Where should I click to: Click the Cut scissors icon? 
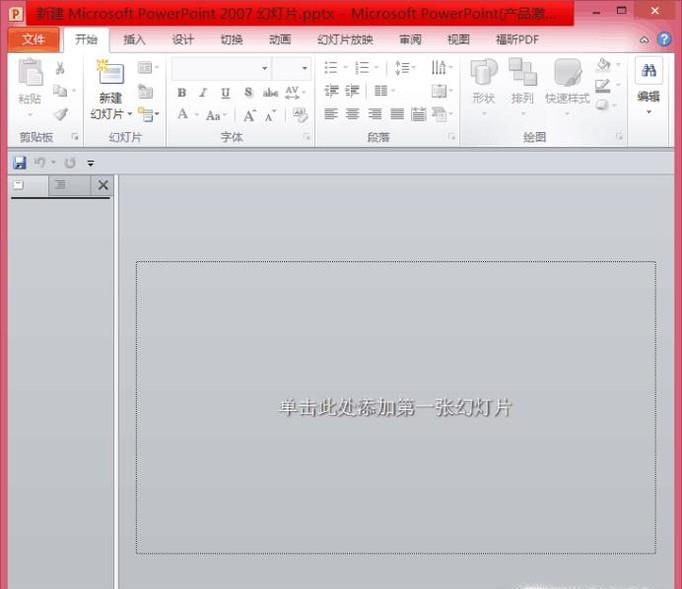60,68
